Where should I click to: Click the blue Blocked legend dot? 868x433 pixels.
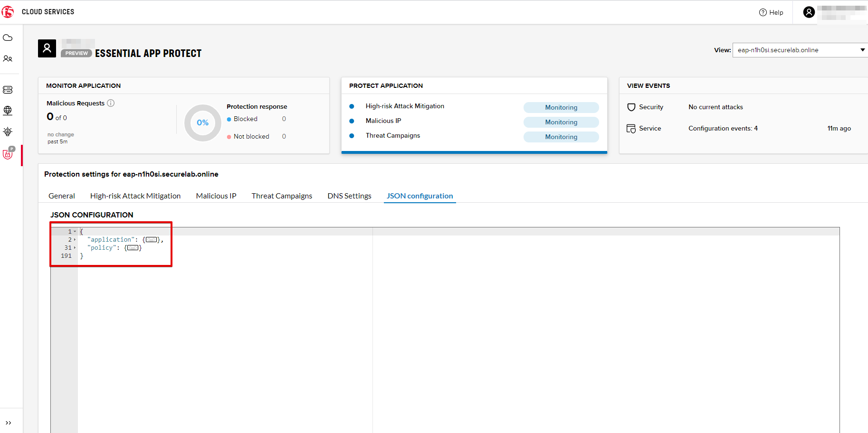[229, 119]
